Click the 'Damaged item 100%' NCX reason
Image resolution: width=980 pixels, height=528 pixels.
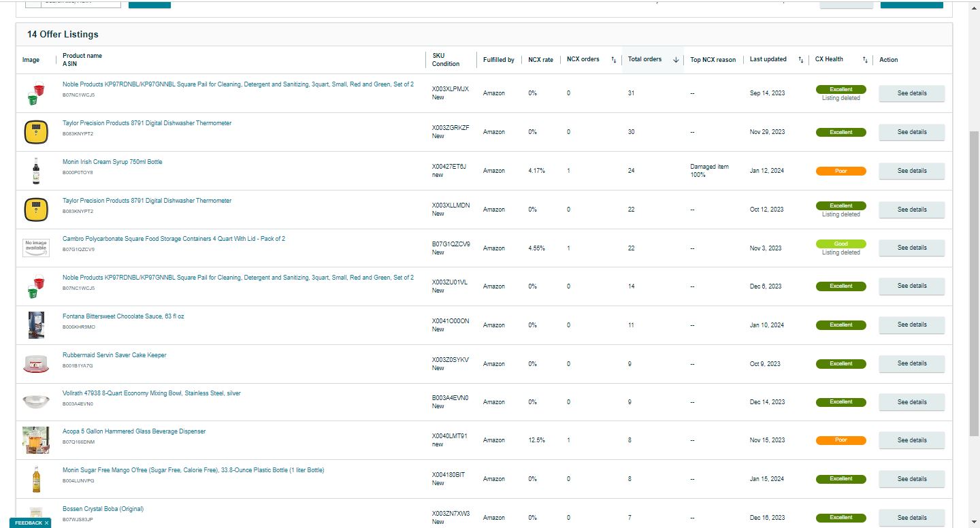coord(709,171)
